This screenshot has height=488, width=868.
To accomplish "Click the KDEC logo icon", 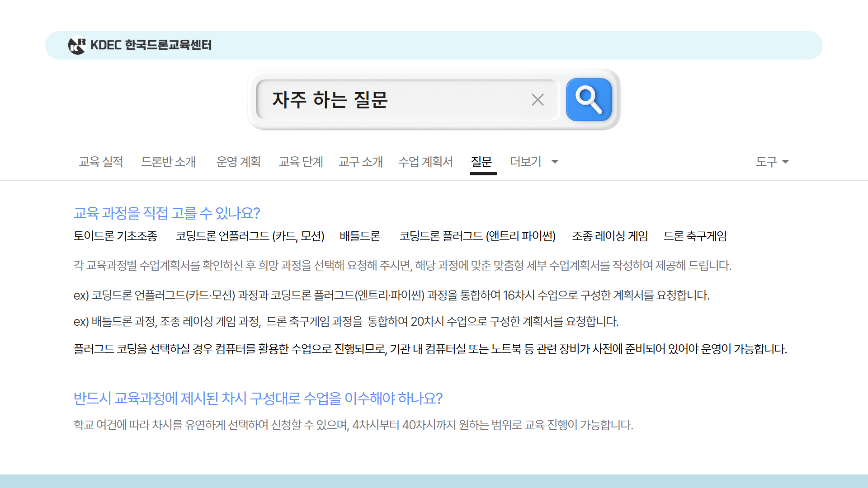I will tap(78, 45).
